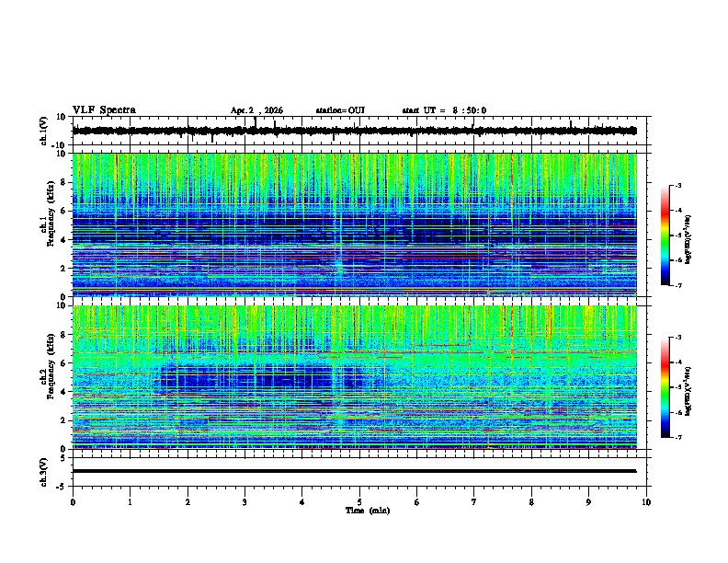Click time-axis tick label "9"

588,502
